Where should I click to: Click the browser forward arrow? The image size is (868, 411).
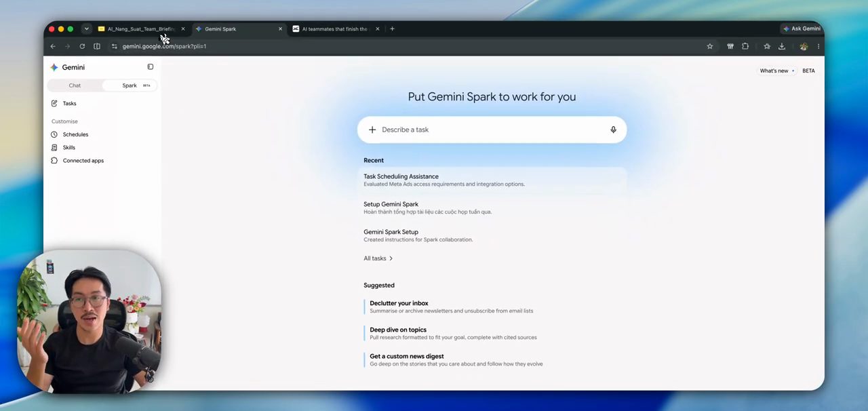pyautogui.click(x=67, y=46)
